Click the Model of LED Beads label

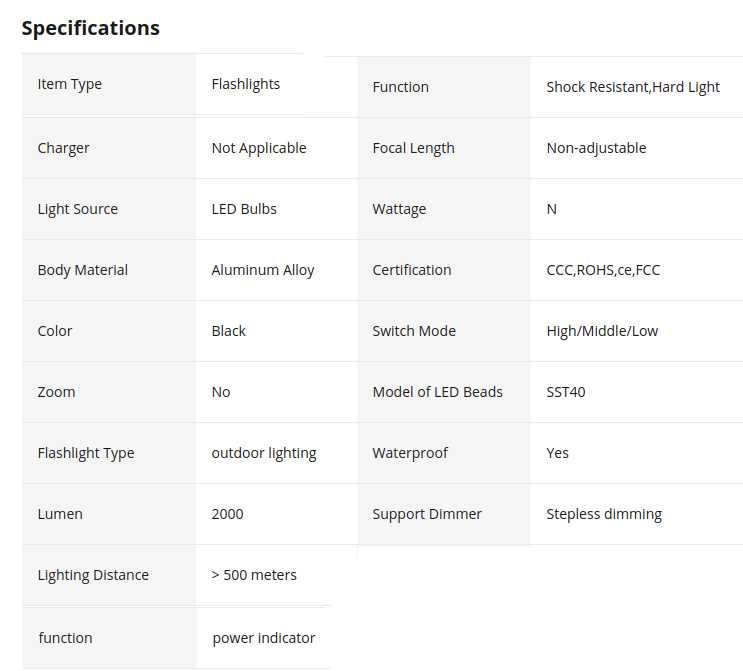click(437, 392)
